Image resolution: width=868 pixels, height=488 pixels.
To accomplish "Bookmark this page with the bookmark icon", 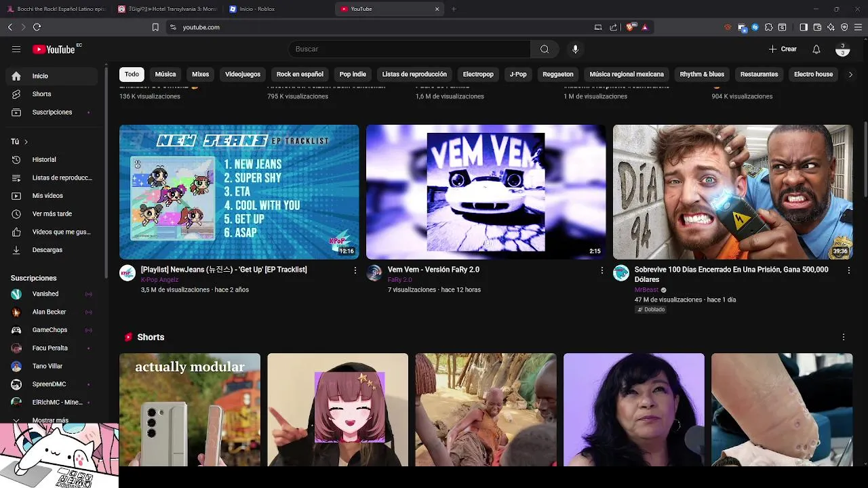I will coord(155,27).
